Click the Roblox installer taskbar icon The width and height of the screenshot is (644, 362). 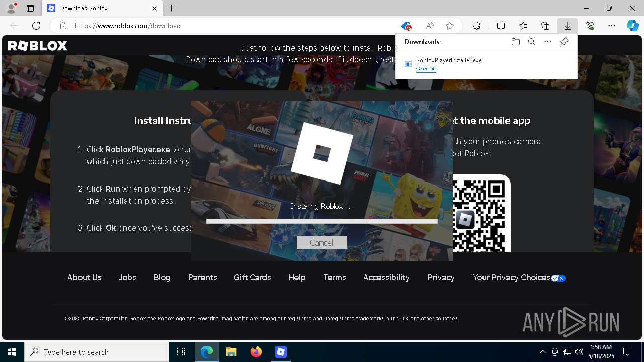pyautogui.click(x=281, y=352)
